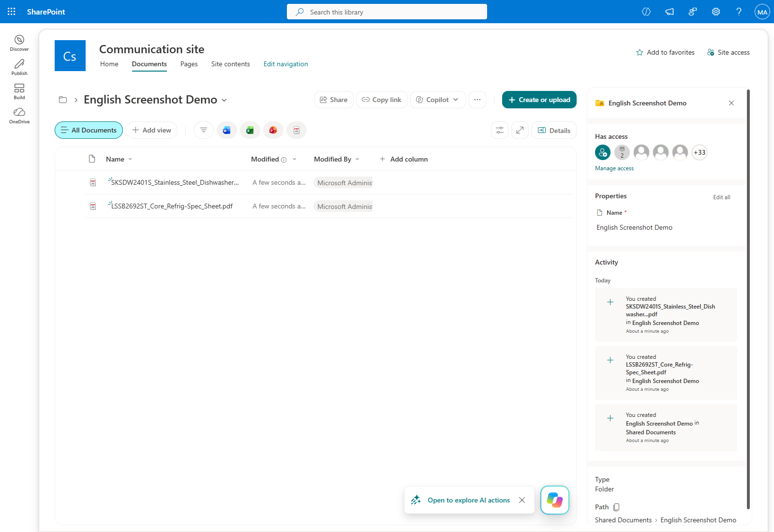Click Edit all in Properties

722,197
